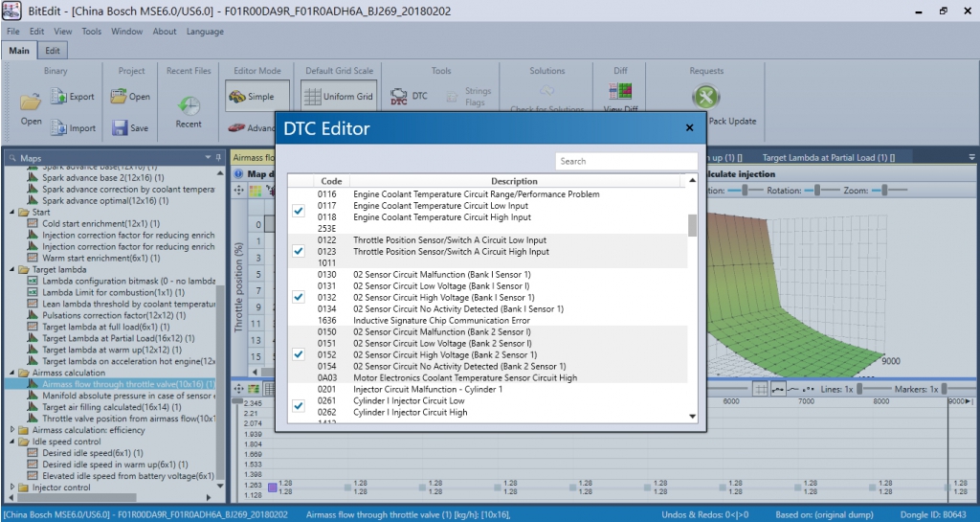Switch to Target Lambda at Partial Load tab
Viewport: 980px width, 522px height.
coord(828,157)
